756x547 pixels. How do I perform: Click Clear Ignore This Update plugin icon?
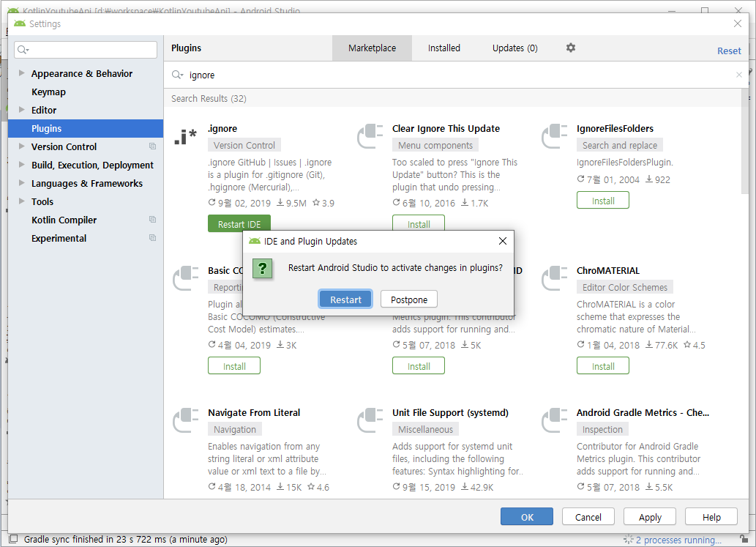tap(370, 136)
